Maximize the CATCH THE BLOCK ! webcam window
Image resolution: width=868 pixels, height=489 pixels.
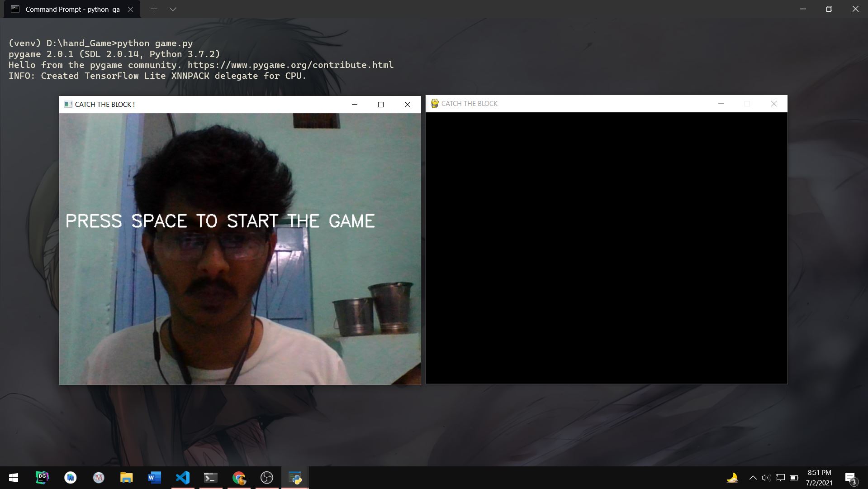pos(381,104)
